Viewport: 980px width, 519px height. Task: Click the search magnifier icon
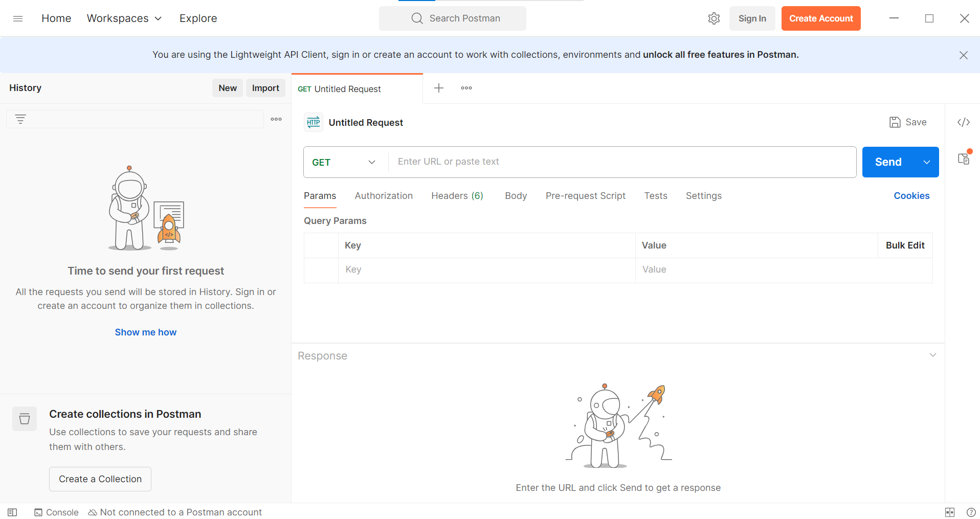pos(417,18)
